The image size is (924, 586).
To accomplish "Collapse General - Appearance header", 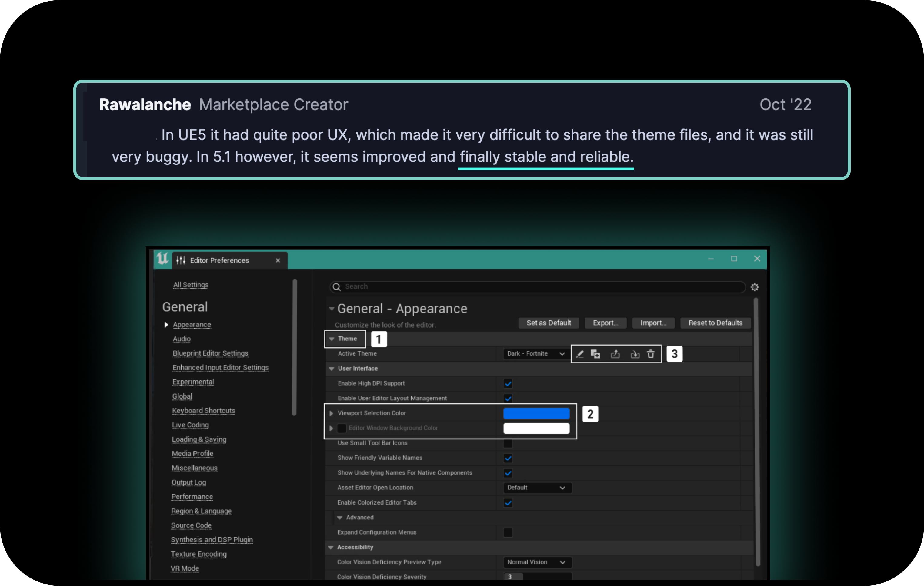I will coord(332,309).
